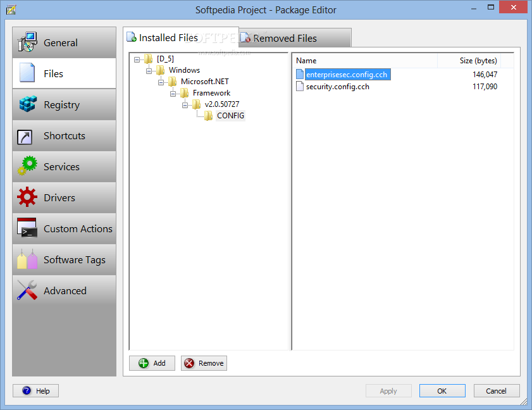Click the Package Editor title bar app icon

coord(11,9)
